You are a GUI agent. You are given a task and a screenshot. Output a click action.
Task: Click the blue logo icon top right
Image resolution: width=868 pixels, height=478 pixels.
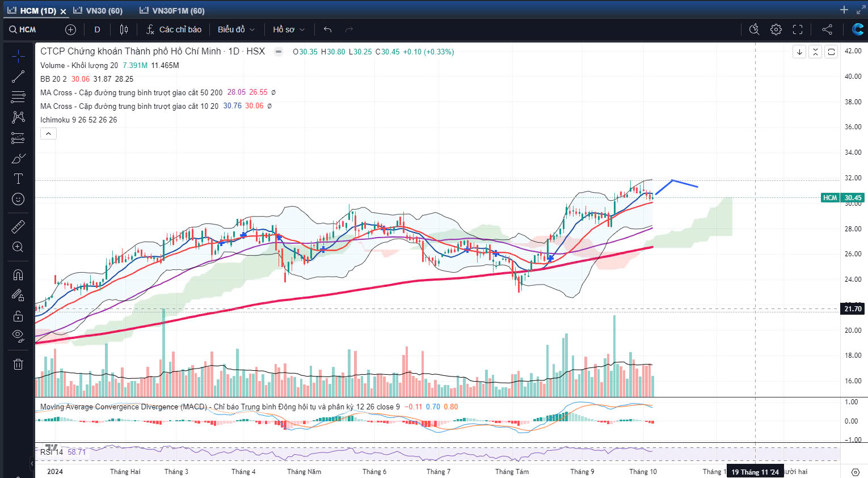point(857,29)
